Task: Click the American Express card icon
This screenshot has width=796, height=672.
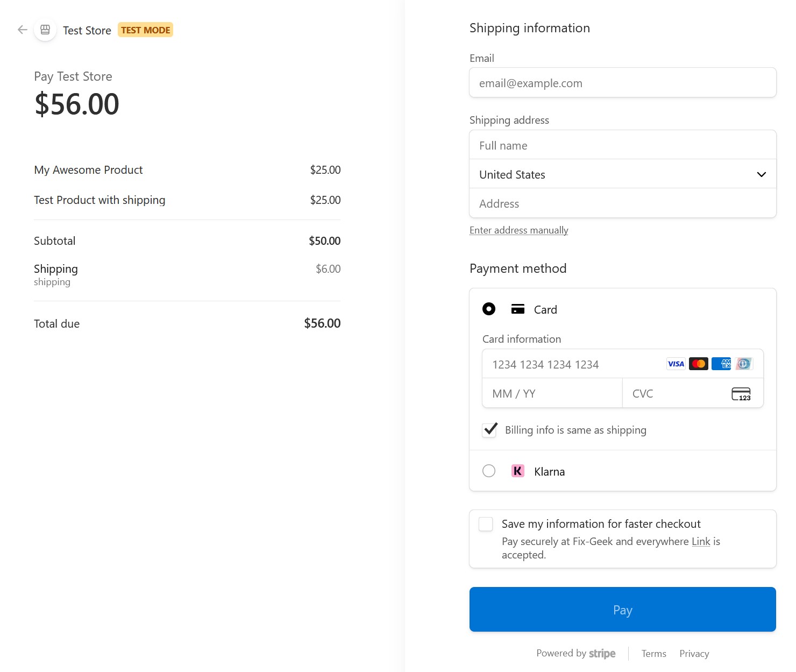Action: 721,364
